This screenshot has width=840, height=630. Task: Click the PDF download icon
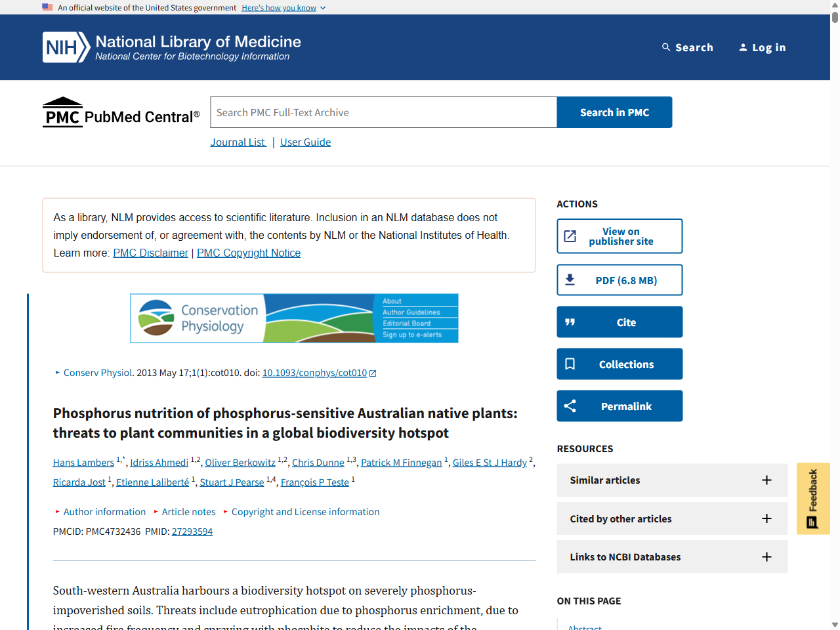[570, 279]
